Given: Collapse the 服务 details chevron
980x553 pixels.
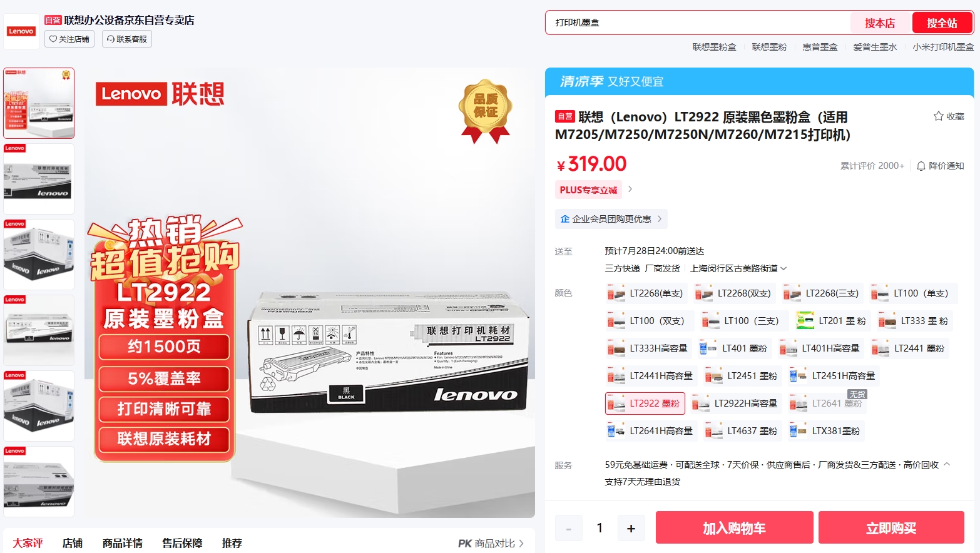Looking at the screenshot, I should [x=947, y=464].
